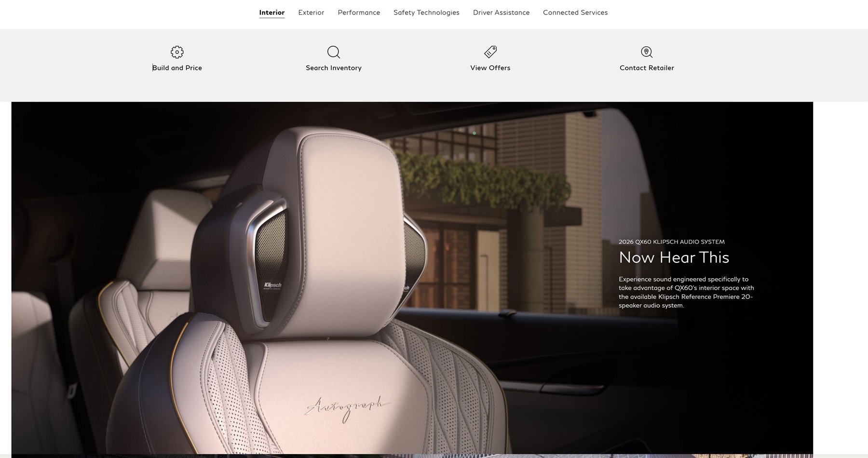868x458 pixels.
Task: Open Search Inventory
Action: [x=333, y=67]
